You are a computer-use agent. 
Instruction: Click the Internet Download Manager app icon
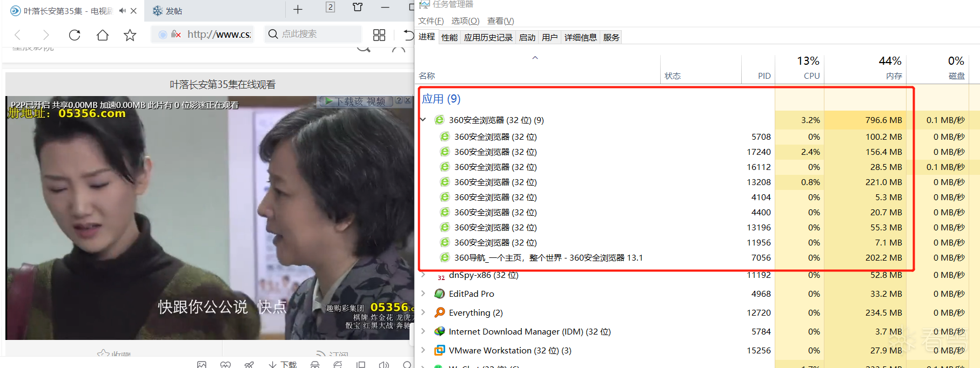[440, 331]
